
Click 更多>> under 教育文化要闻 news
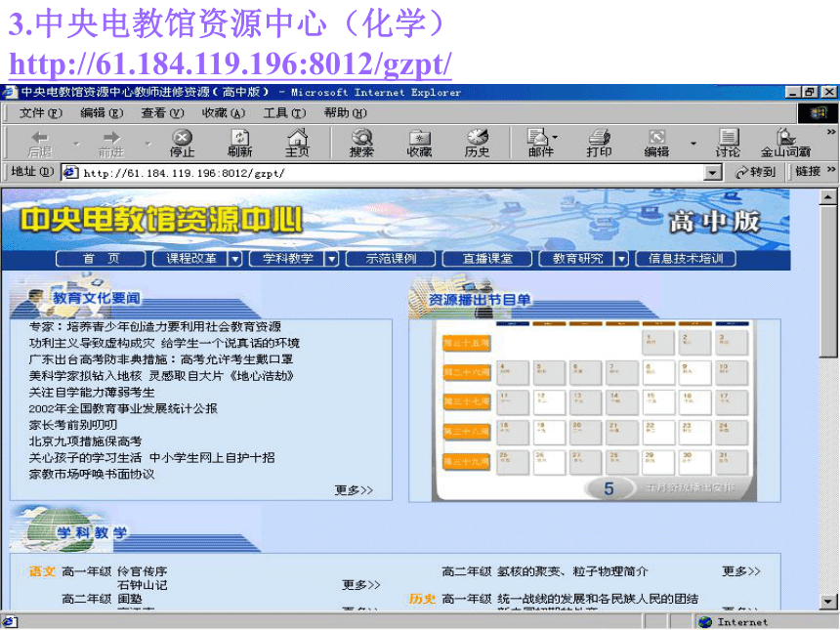click(354, 490)
